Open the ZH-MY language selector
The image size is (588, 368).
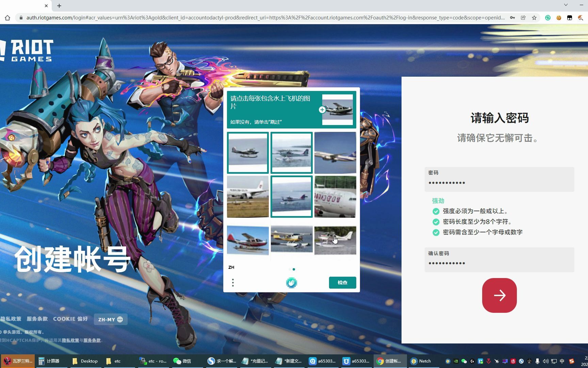pyautogui.click(x=111, y=319)
